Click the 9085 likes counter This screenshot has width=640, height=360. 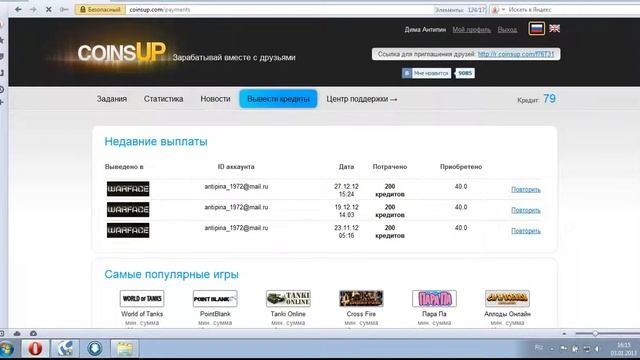point(465,73)
